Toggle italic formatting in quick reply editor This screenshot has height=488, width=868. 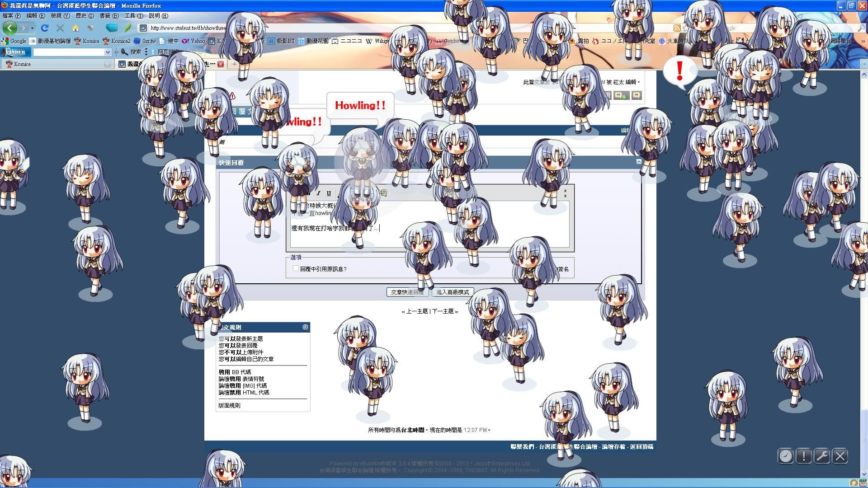(318, 193)
